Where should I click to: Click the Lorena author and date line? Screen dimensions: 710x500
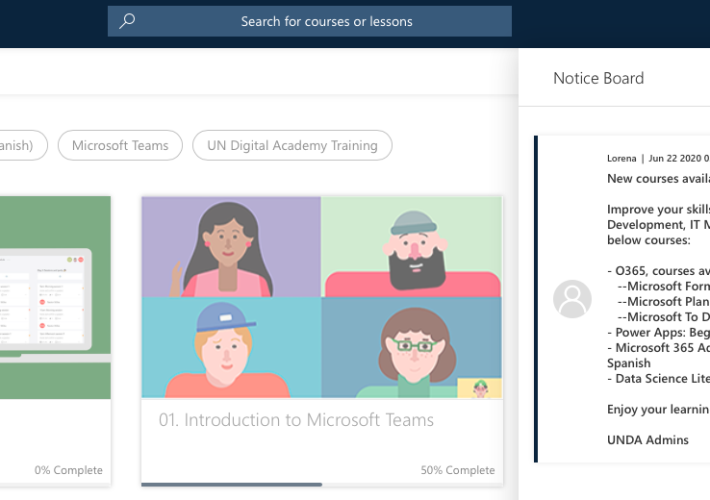(657, 158)
